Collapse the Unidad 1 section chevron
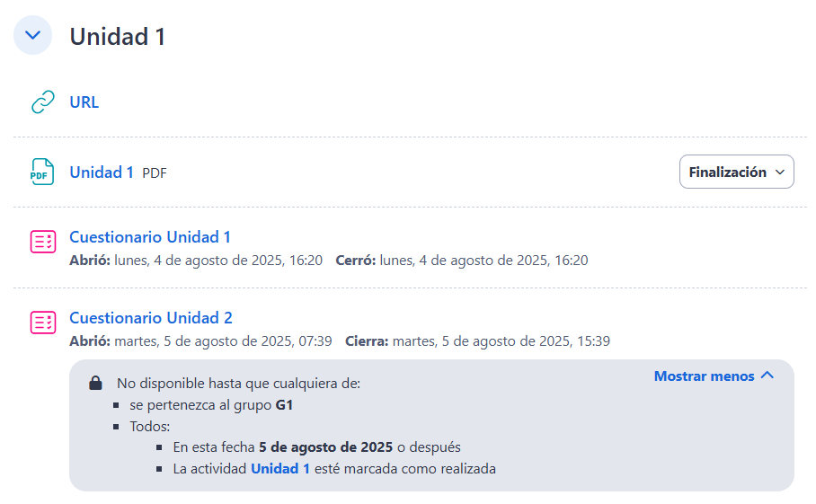 click(x=32, y=35)
